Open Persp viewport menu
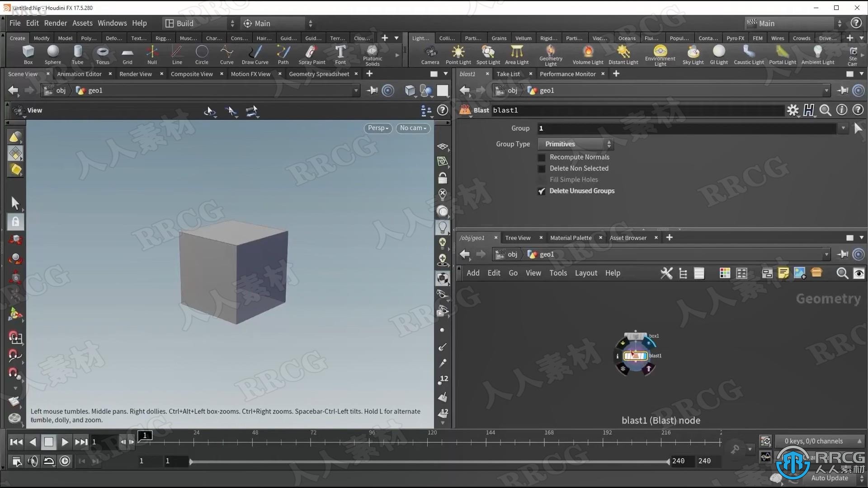Image resolution: width=868 pixels, height=488 pixels. point(378,128)
